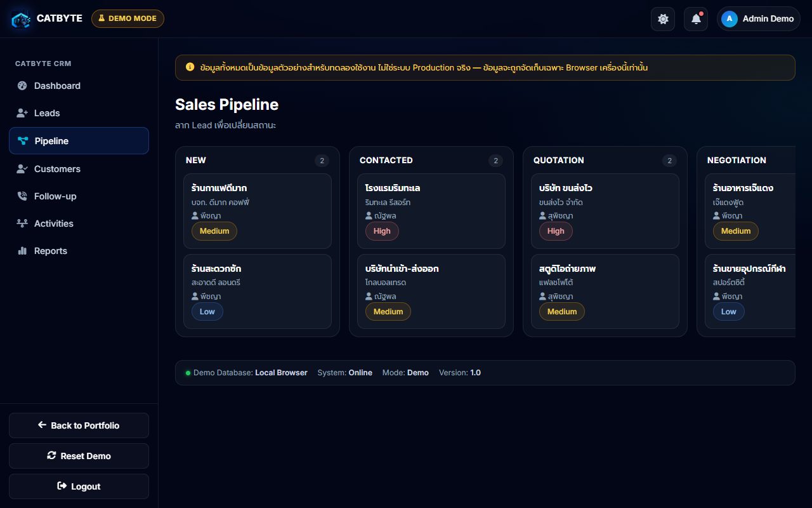
Task: Click the green status dot by Demo Database
Action: click(x=188, y=373)
